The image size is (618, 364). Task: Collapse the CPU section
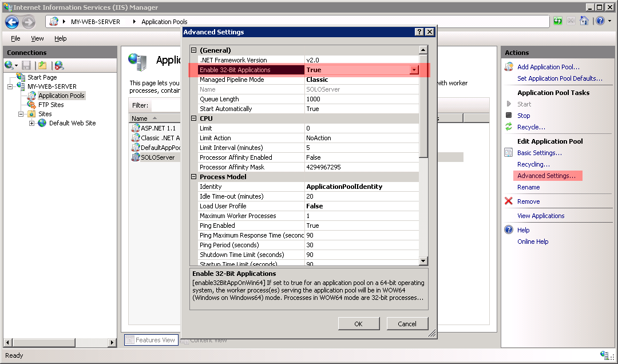193,118
